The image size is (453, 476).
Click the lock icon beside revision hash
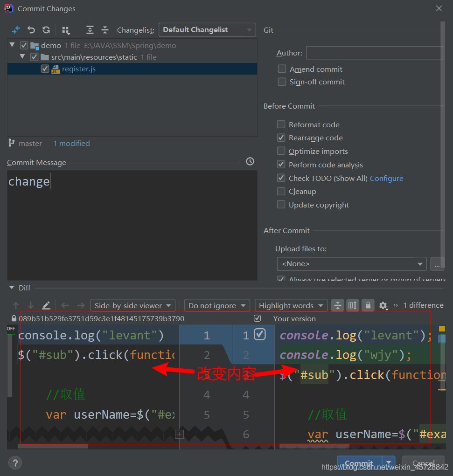pyautogui.click(x=14, y=318)
